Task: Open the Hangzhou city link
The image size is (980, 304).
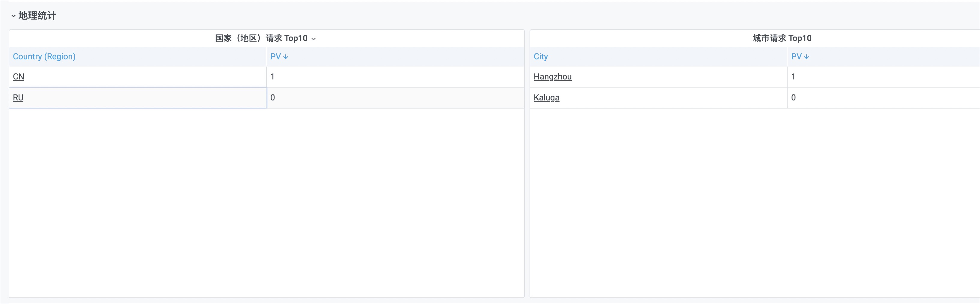Action: pyautogui.click(x=552, y=76)
